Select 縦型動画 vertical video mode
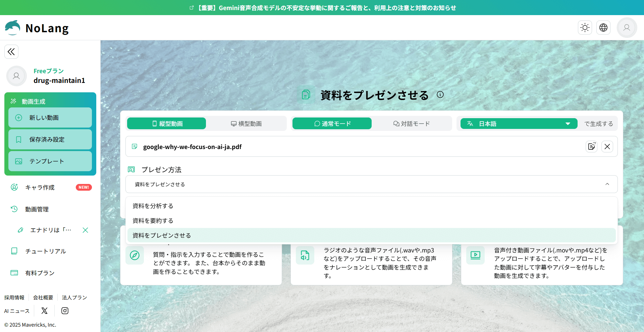Image resolution: width=644 pixels, height=332 pixels. (x=167, y=124)
